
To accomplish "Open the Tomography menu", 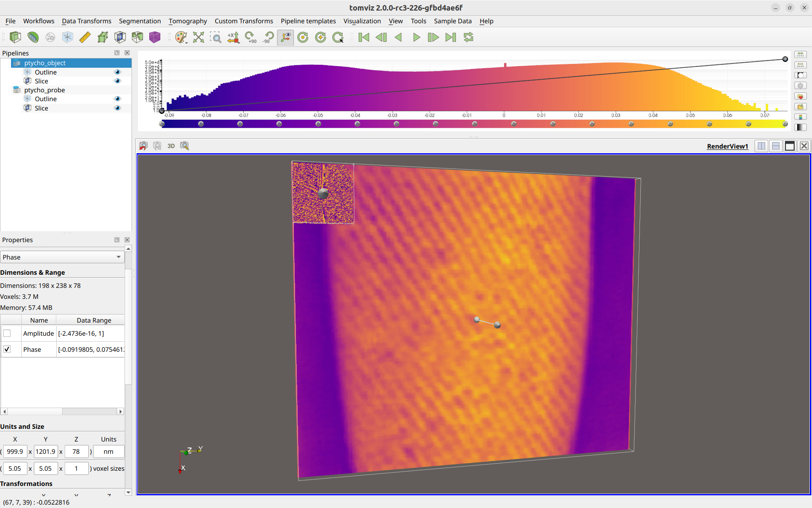I will click(188, 21).
